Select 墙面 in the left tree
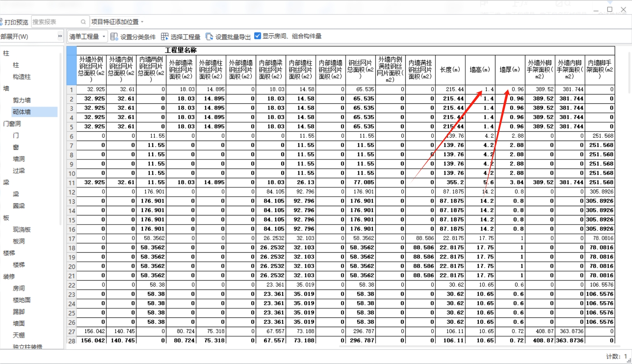Viewport: 632px width, 364px height. click(19, 324)
